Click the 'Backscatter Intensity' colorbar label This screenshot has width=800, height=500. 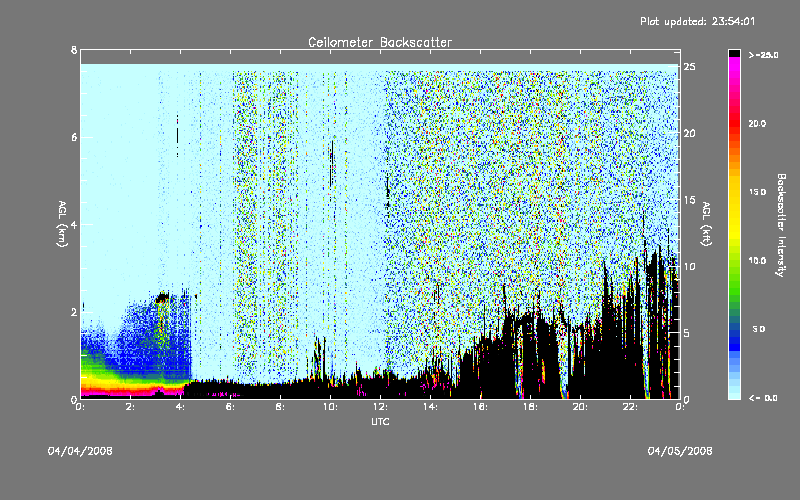[781, 225]
